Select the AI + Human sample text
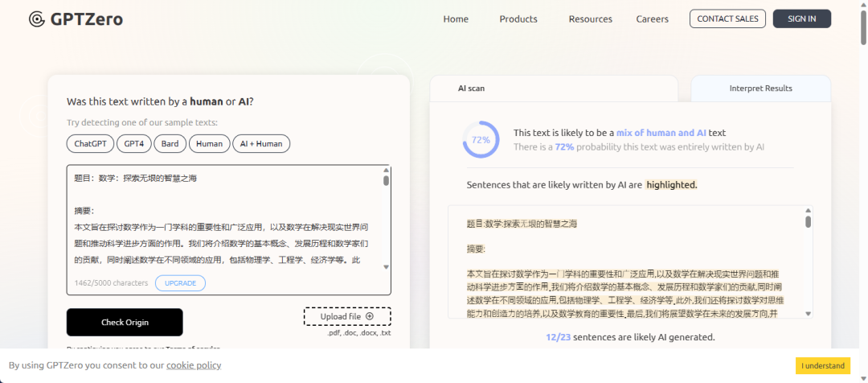Image resolution: width=868 pixels, height=383 pixels. click(x=260, y=144)
